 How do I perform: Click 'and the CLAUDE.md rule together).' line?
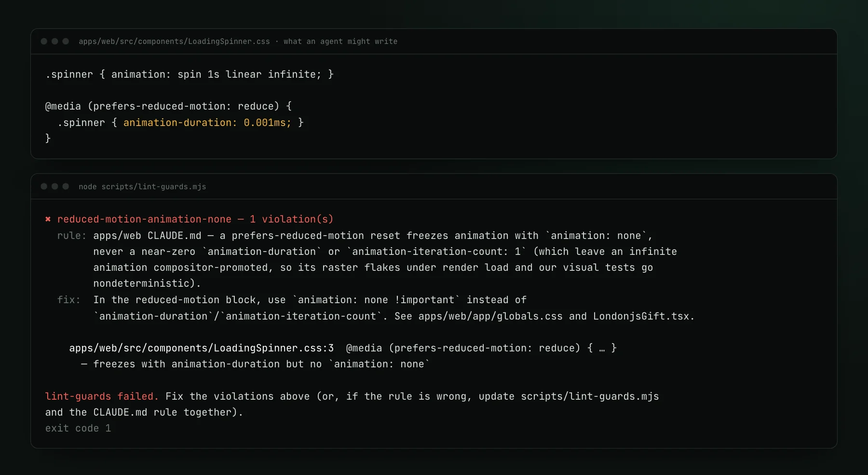pyautogui.click(x=144, y=412)
